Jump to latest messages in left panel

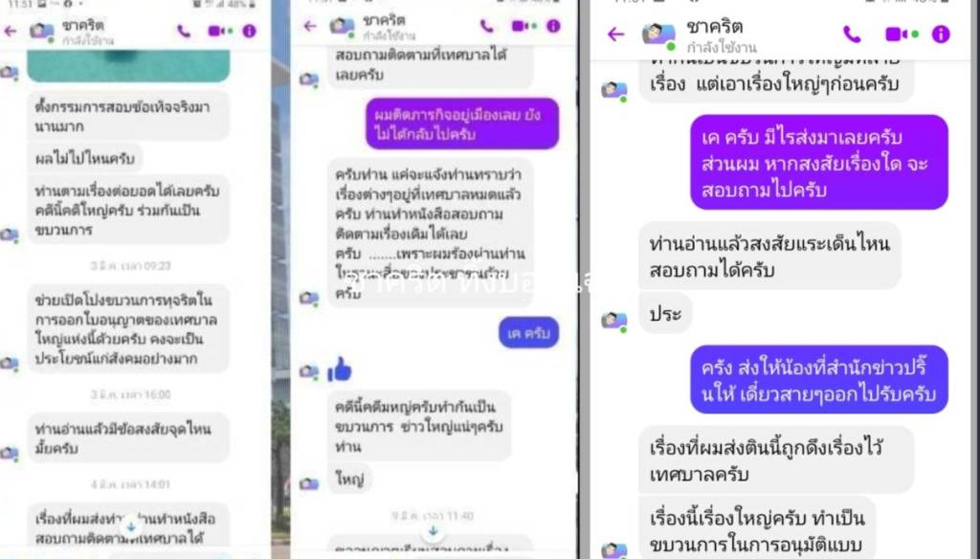(x=130, y=527)
